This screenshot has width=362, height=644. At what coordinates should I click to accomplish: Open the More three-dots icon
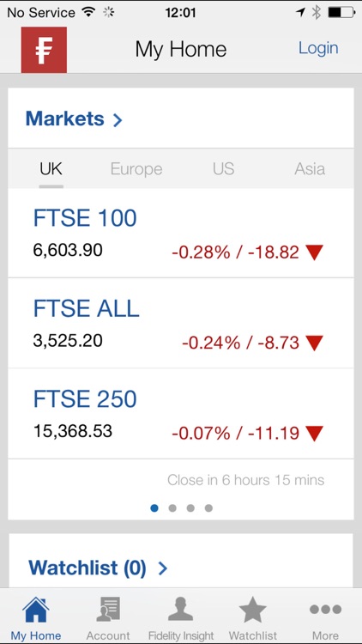325,609
